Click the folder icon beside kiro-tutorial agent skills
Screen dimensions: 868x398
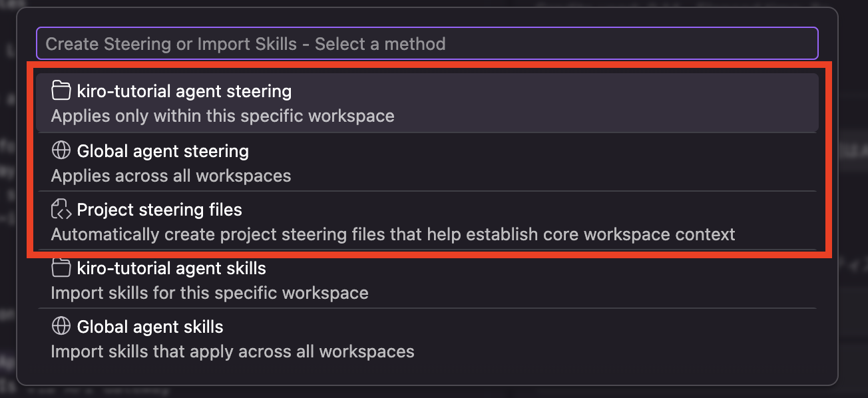coord(61,268)
